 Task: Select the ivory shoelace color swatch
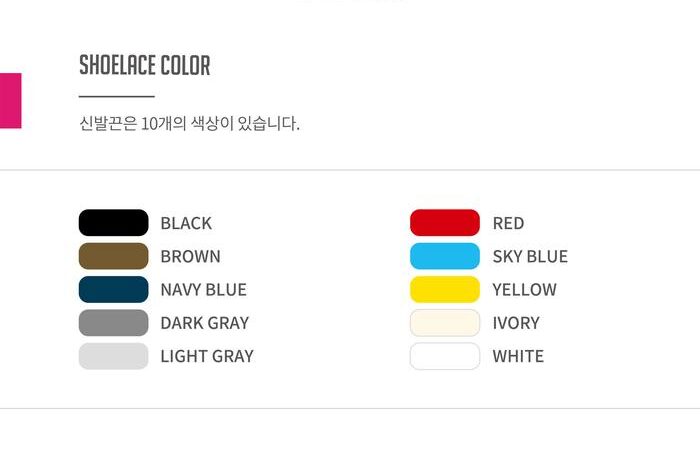(445, 323)
